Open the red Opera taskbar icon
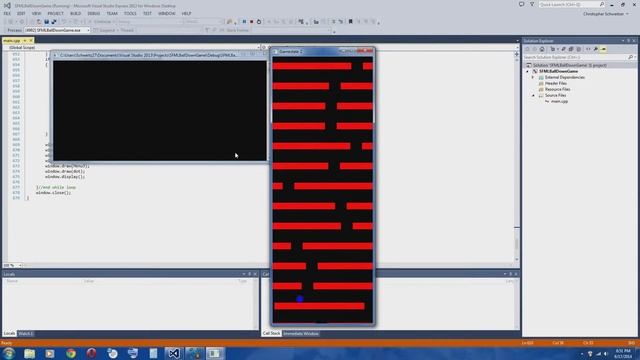 pyautogui.click(x=91, y=353)
